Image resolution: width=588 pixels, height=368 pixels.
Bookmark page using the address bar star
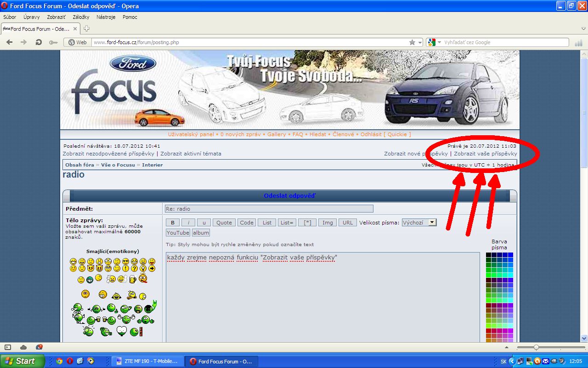click(x=412, y=42)
